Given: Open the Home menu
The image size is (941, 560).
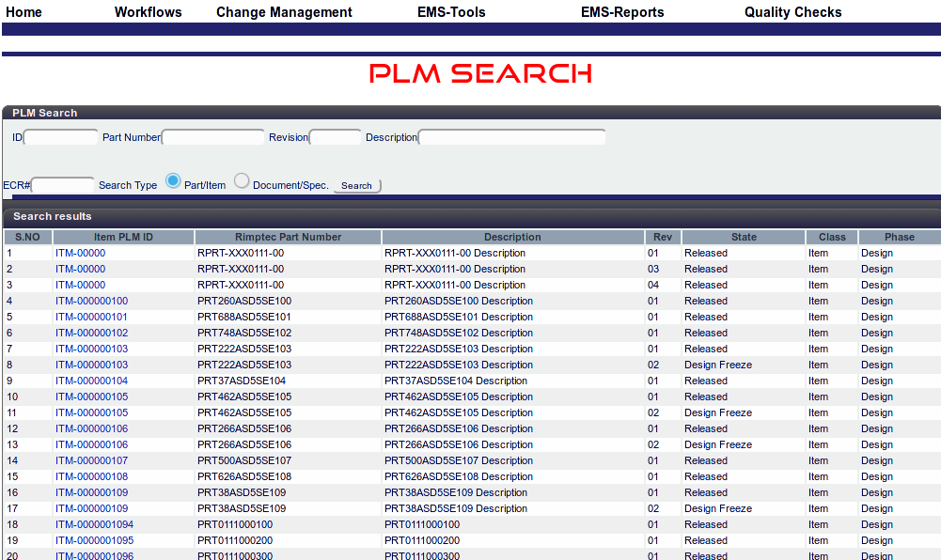Looking at the screenshot, I should pos(24,12).
